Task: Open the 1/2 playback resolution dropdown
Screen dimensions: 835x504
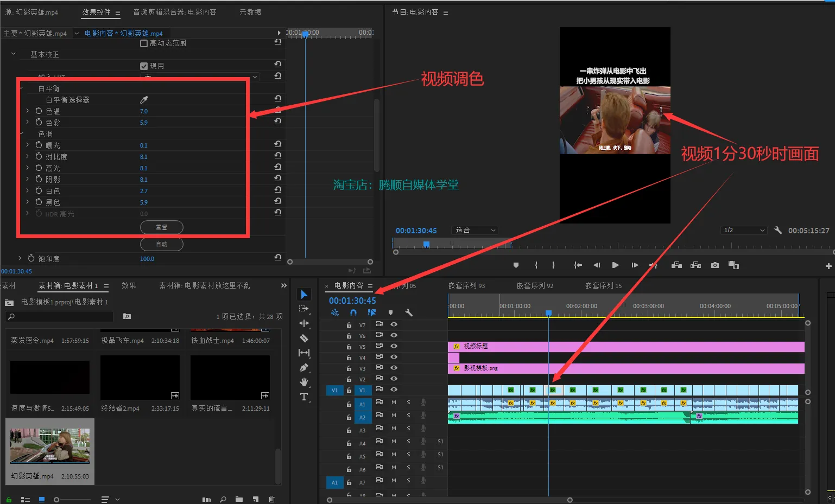Action: coord(743,231)
